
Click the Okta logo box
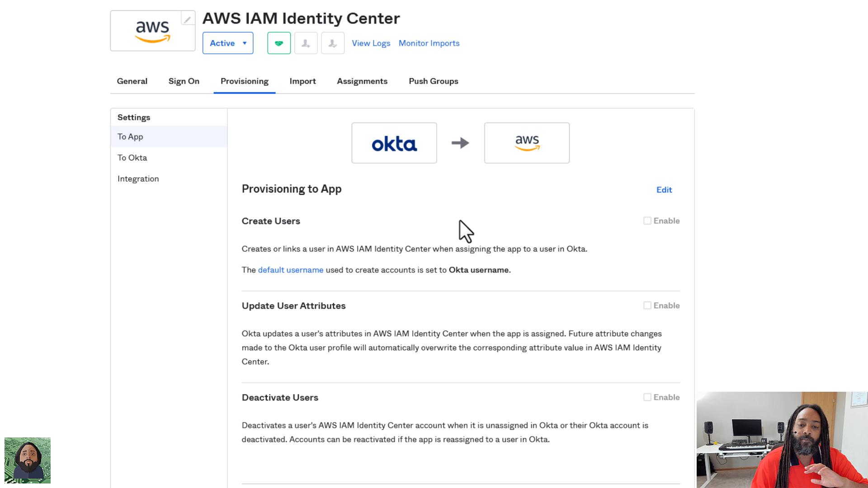(394, 143)
